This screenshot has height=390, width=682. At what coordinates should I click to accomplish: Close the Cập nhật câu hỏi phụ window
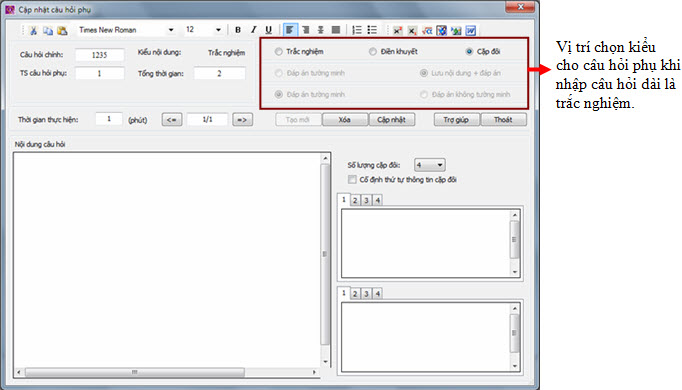click(520, 7)
